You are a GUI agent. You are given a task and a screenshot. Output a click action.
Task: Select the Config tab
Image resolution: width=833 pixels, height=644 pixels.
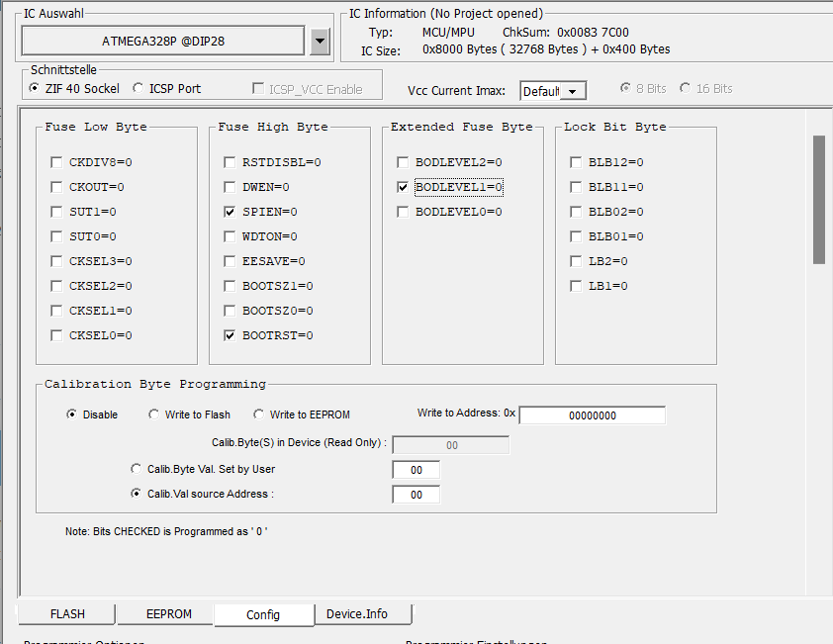[263, 614]
